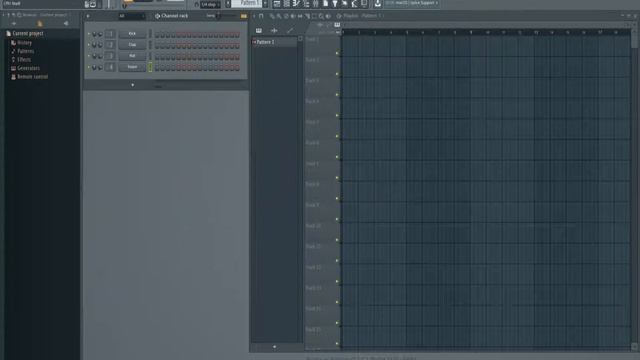The height and width of the screenshot is (360, 640).
Task: Mute the Snare channel green LED
Action: tap(89, 67)
